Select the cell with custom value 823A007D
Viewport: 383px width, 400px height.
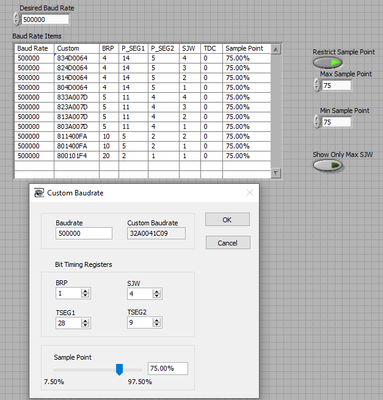pos(77,107)
